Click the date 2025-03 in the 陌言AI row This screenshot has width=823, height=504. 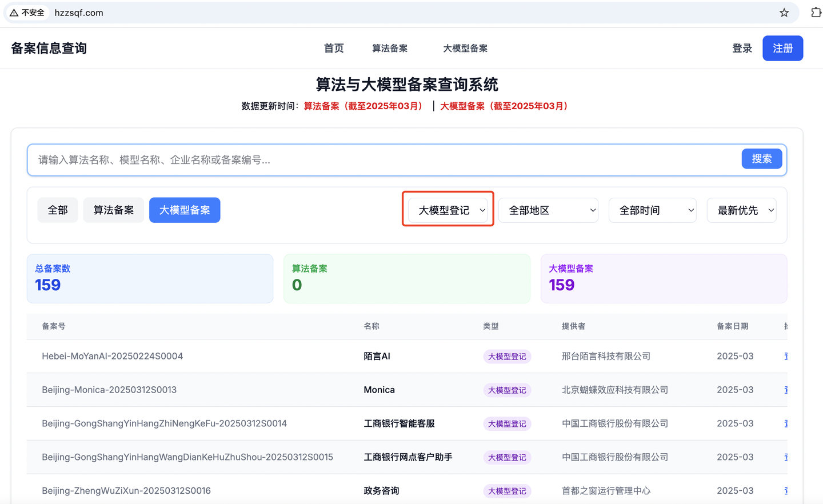point(735,356)
